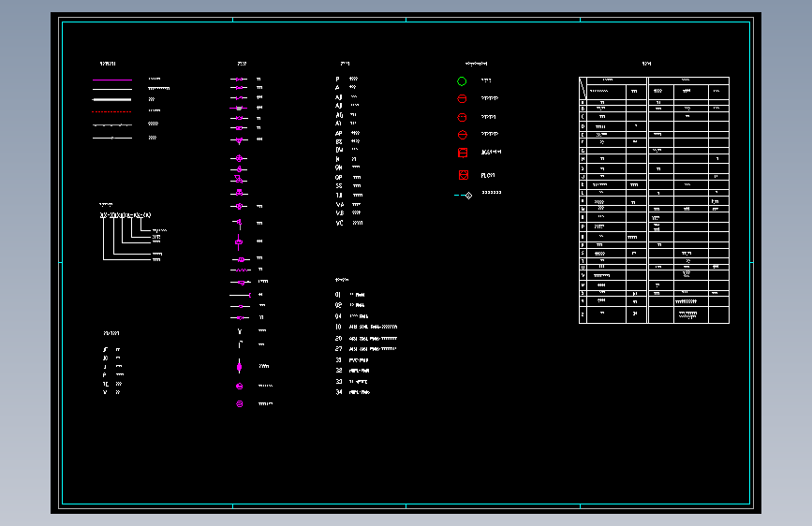Select the 'VC' abbreviation code
Viewport: 812px width, 526px height.
(340, 223)
